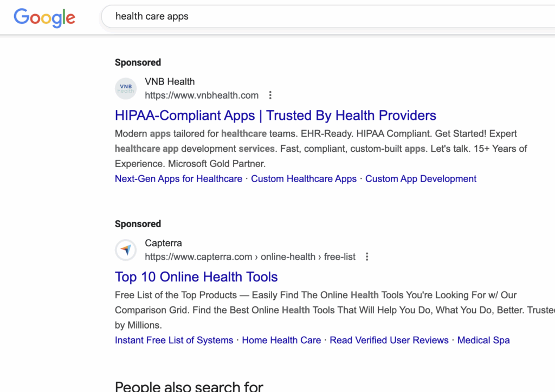The width and height of the screenshot is (555, 392).
Task: Open three-dot menu beside Capterra URL
Action: 367,257
